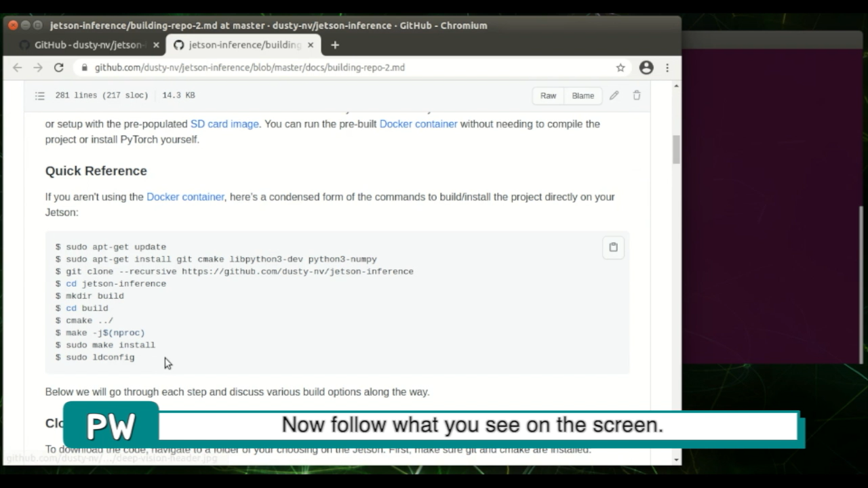Go forward with the browser forward arrow
The image size is (868, 488).
(38, 68)
